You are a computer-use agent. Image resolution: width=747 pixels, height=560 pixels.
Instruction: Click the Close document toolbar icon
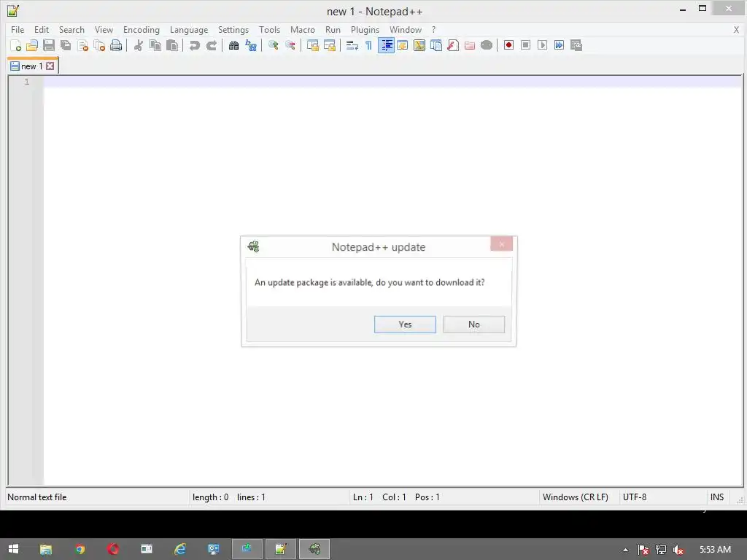coord(82,45)
